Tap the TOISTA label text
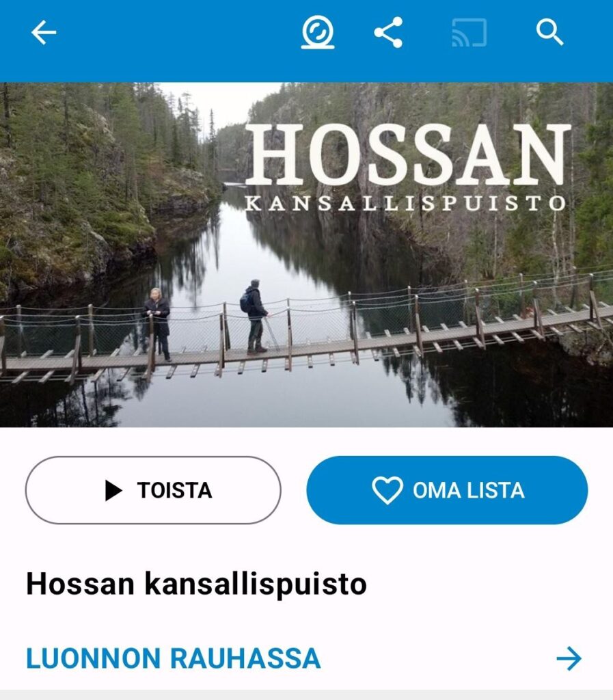The width and height of the screenshot is (613, 700). (x=174, y=490)
